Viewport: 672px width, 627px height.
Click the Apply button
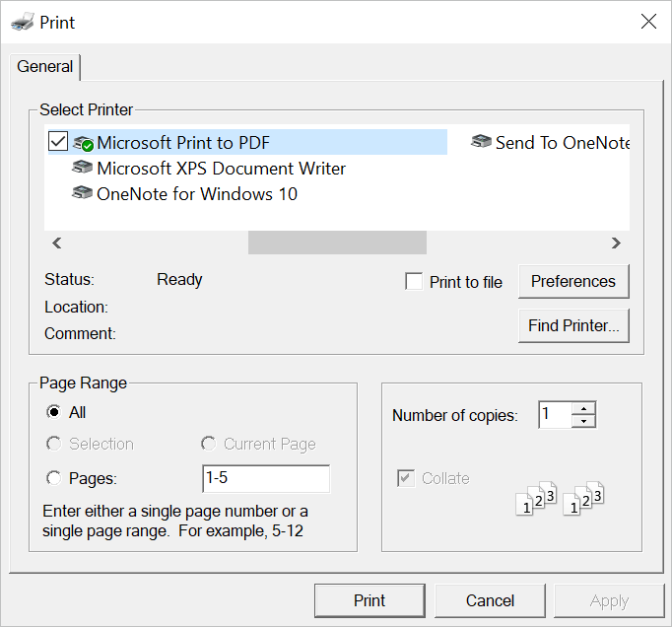tap(609, 600)
